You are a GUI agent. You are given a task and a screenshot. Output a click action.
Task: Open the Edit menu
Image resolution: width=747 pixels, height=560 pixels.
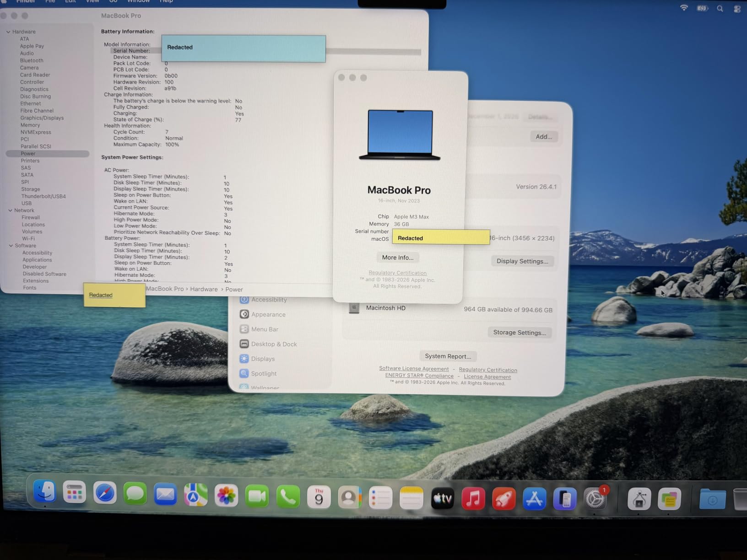coord(70,1)
